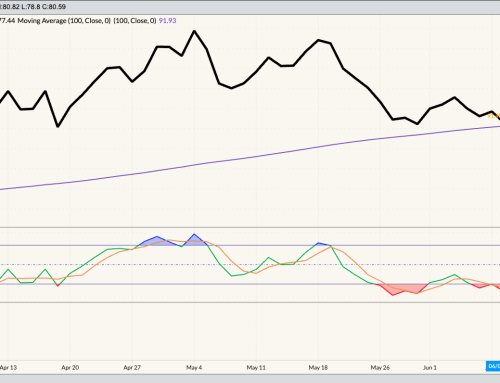
Task: Click the May 11 date label
Action: coord(256,367)
